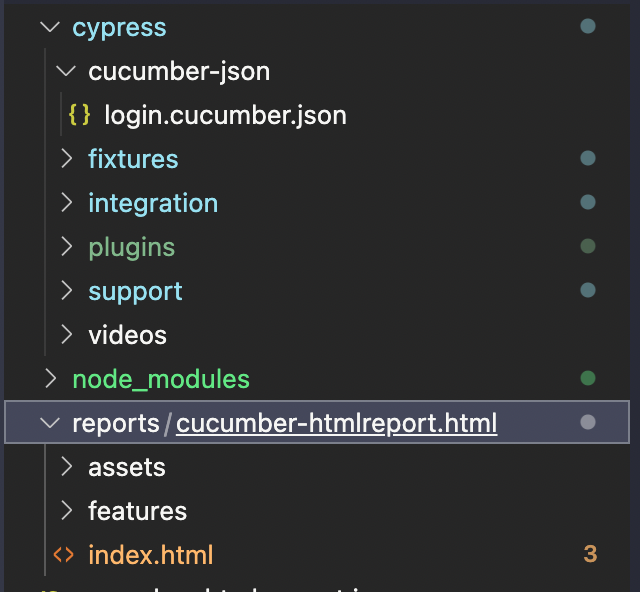The width and height of the screenshot is (640, 592).
Task: Open the index.html file
Action: (151, 555)
